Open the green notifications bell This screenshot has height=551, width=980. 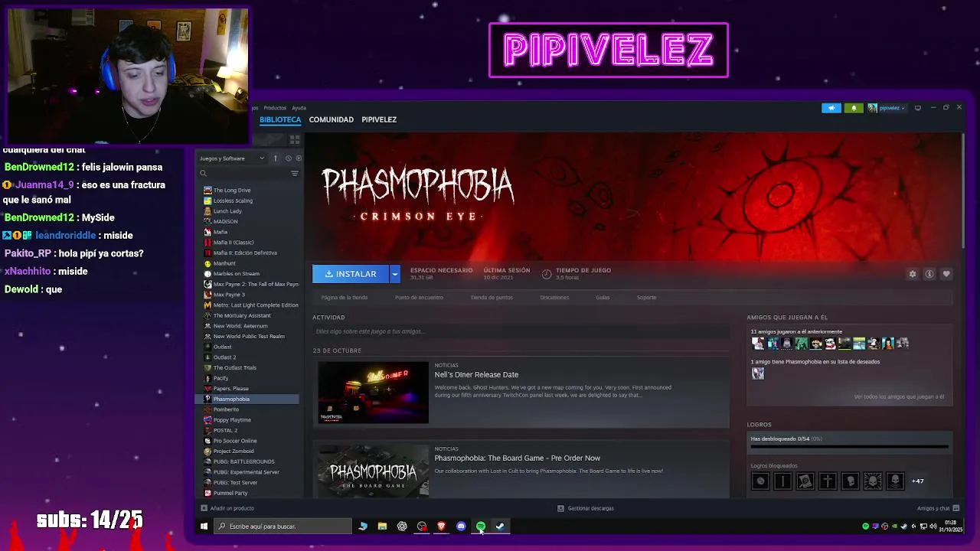854,108
